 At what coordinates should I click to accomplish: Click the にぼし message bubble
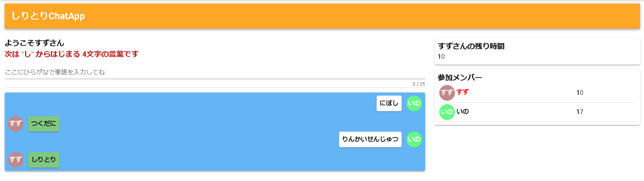tap(389, 103)
